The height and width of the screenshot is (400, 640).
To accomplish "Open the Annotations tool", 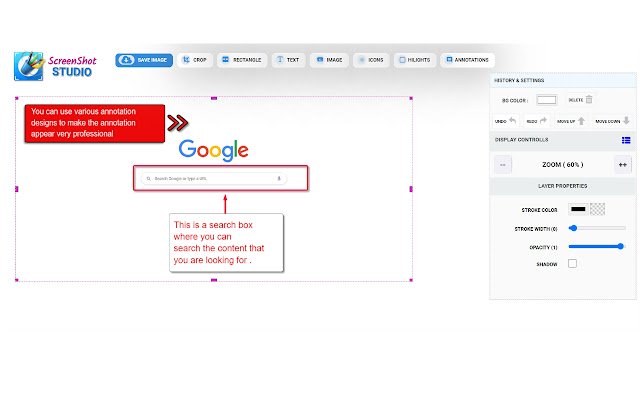I will [x=467, y=60].
